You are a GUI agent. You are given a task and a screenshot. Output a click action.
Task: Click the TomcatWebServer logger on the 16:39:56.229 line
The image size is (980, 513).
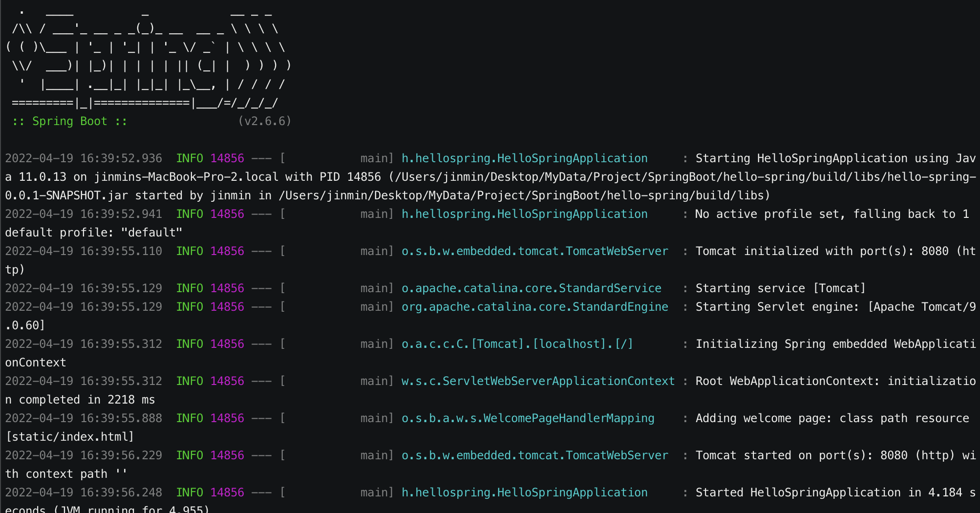[x=535, y=455]
